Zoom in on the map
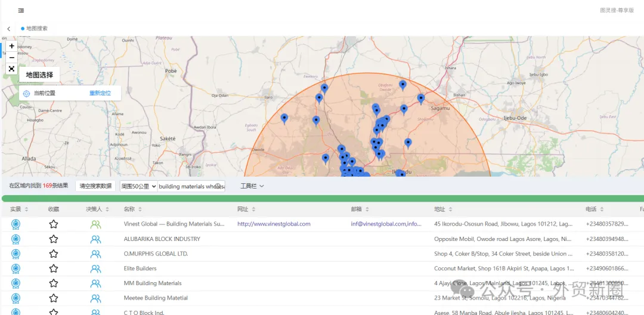The width and height of the screenshot is (644, 315). [x=12, y=46]
